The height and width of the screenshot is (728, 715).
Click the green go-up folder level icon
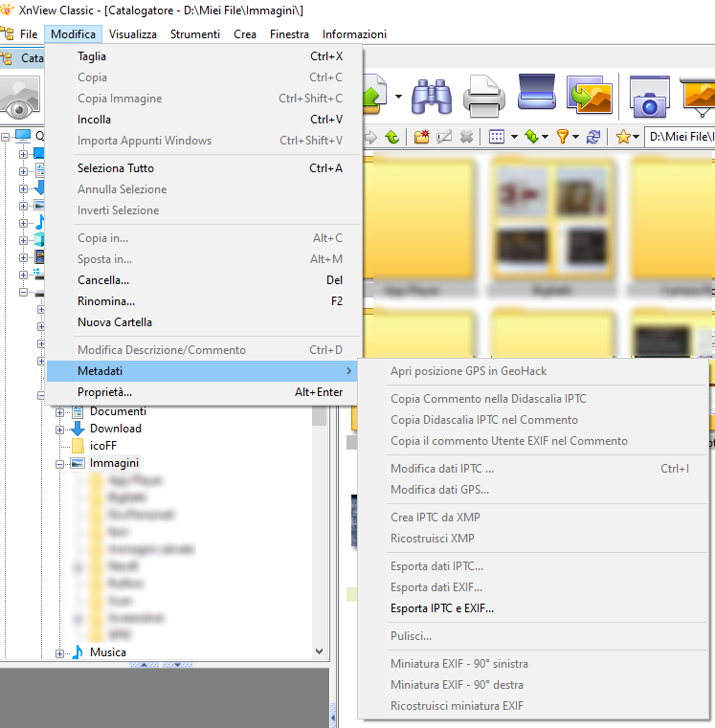tap(392, 137)
